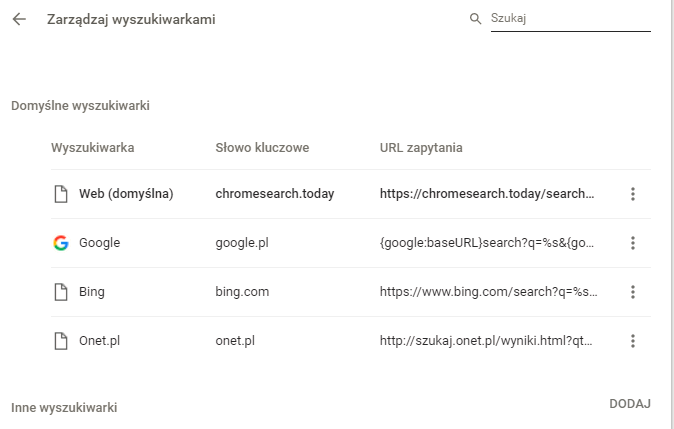This screenshot has width=674, height=429.
Task: Click the Google logo icon
Action: coord(61,243)
